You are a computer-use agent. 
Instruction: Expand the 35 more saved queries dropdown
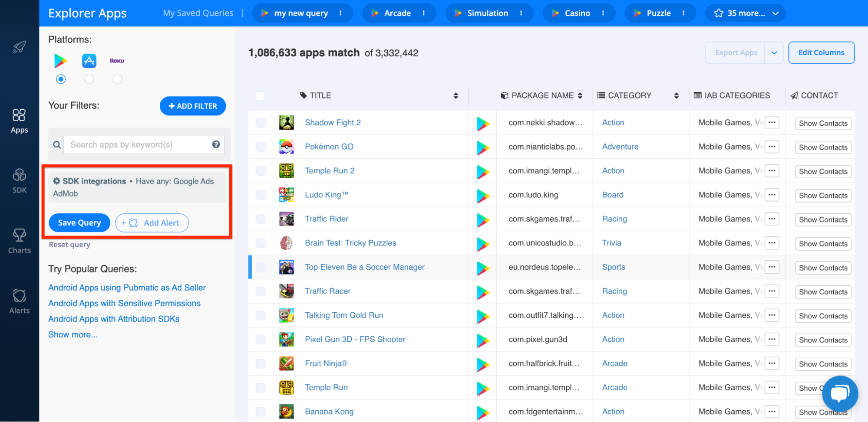(746, 13)
